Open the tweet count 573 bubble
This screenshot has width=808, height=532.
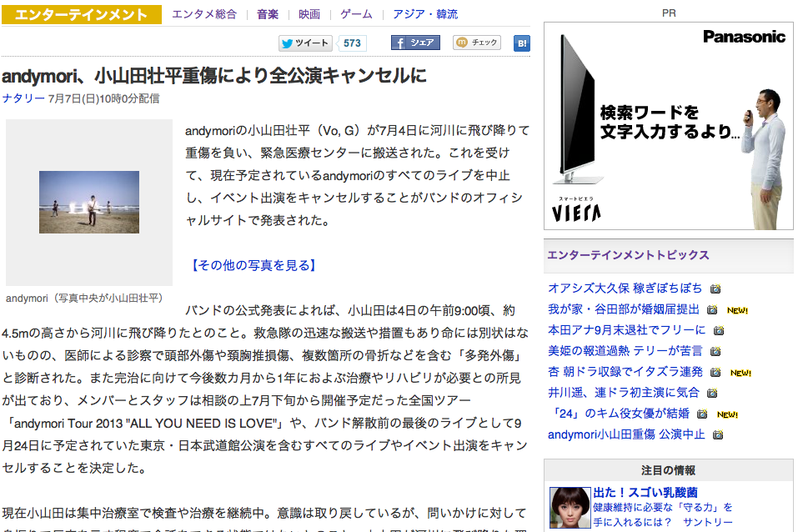(353, 43)
